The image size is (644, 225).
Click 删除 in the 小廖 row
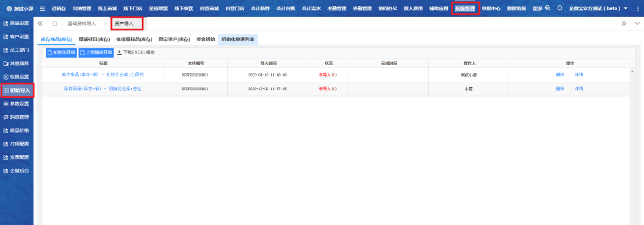[560, 89]
